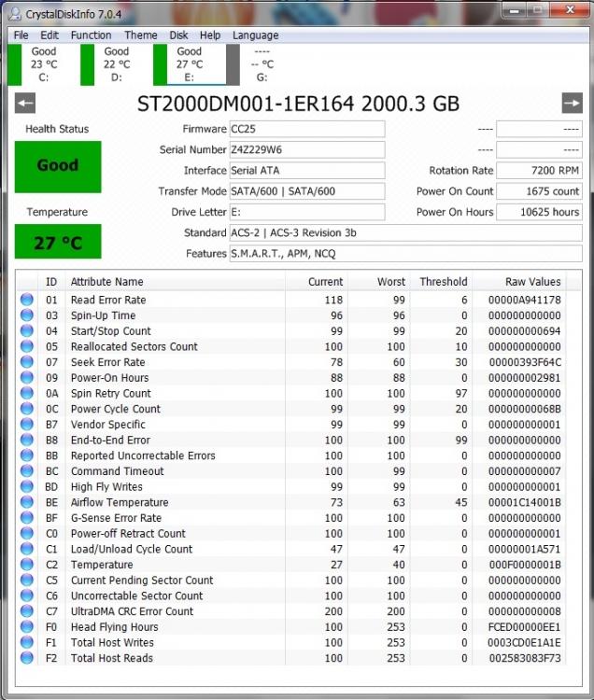Image resolution: width=594 pixels, height=700 pixels.
Task: Click status orb for Reported Uncorrectable Errors
Action: [27, 455]
